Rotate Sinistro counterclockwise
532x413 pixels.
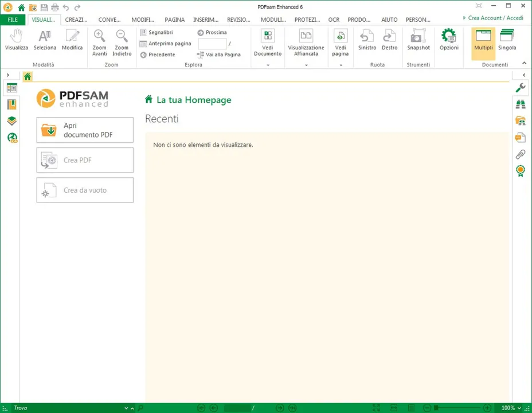[367, 40]
